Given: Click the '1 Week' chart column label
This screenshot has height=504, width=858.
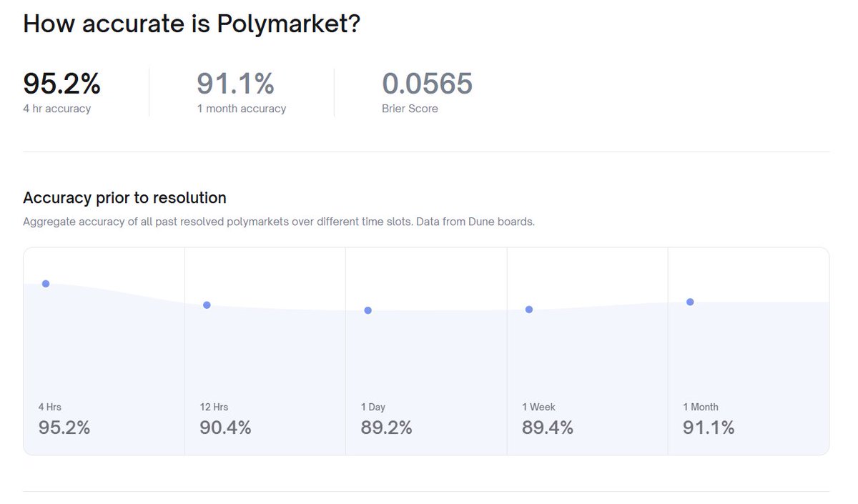Looking at the screenshot, I should (538, 407).
